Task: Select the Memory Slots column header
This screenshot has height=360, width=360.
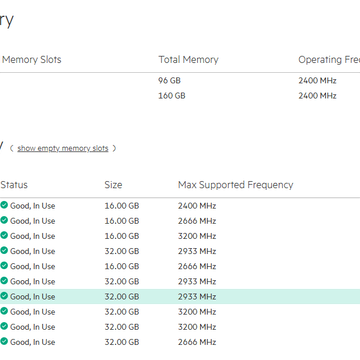Action: point(32,60)
